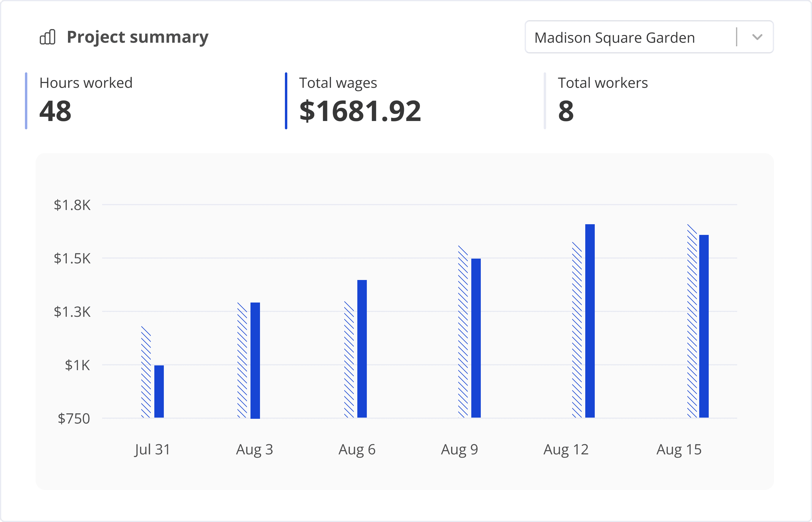Viewport: 812px width, 522px height.
Task: Click the hatched bar for Jul 31
Action: [146, 372]
